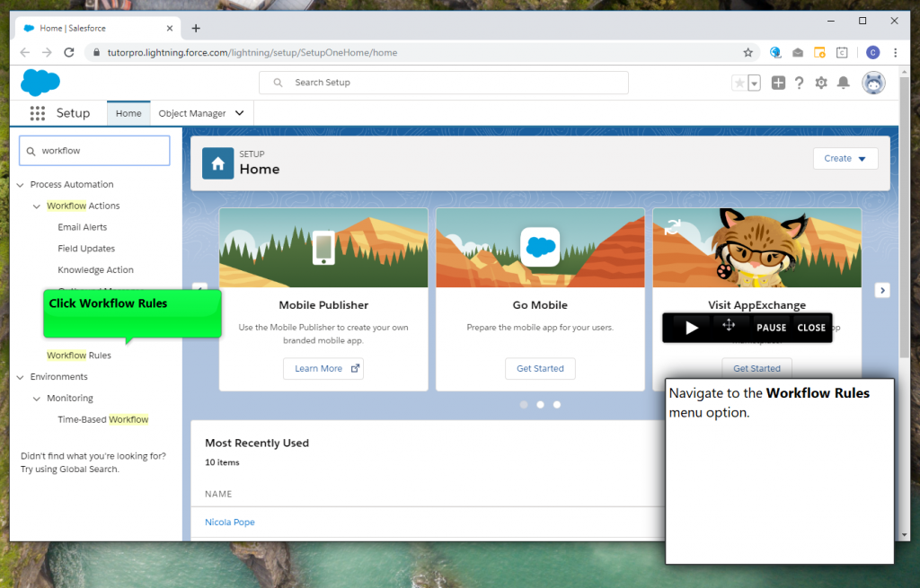Open Email Alerts in sidebar
The image size is (920, 588).
point(82,227)
